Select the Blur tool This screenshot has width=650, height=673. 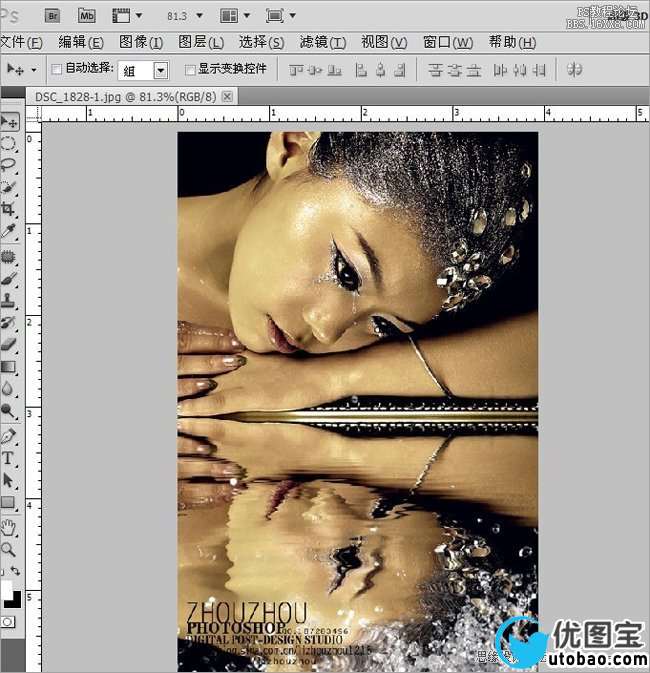(x=9, y=388)
